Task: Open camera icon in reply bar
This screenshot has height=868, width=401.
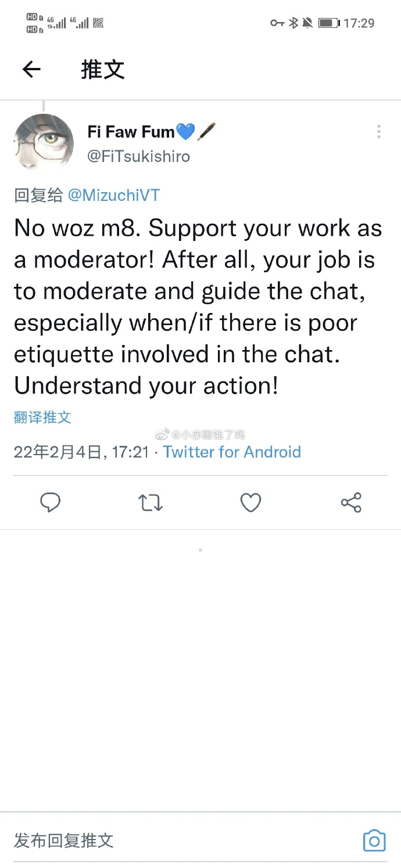Action: 374,841
